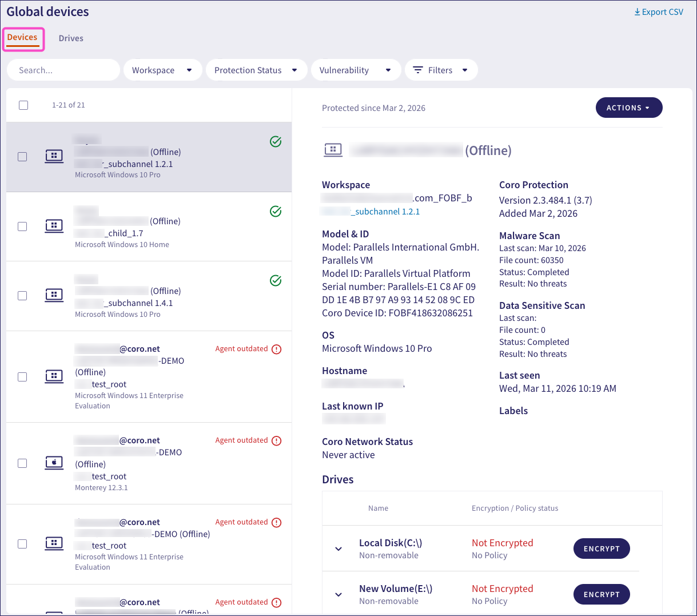697x616 pixels.
Task: Click 'Not Encrypted' status for New Volume(E:\)
Action: click(x=503, y=589)
